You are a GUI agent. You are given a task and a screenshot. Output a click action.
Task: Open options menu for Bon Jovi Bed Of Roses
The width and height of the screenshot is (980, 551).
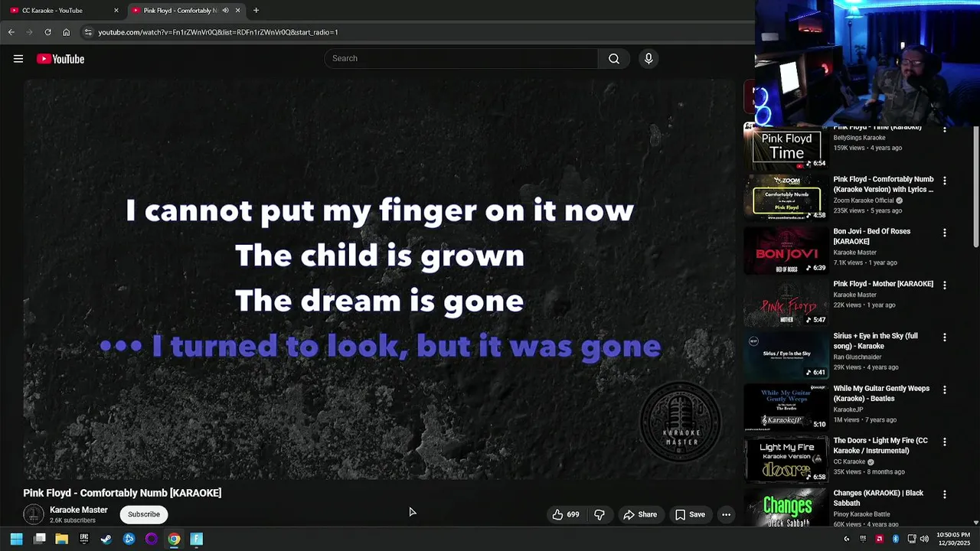point(944,233)
